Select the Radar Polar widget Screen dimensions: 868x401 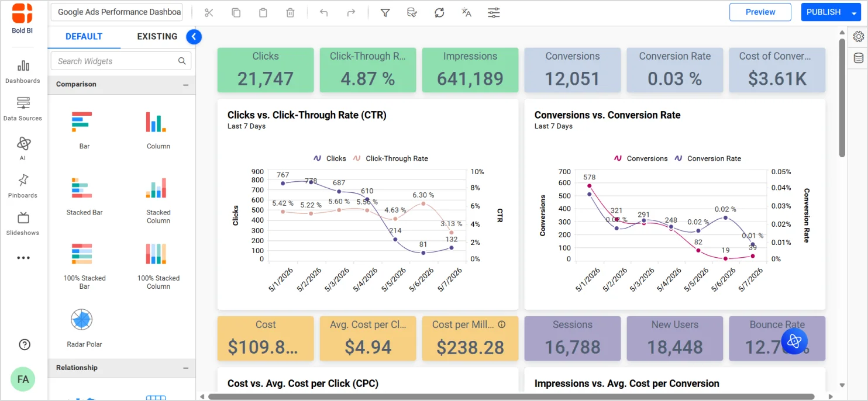[x=84, y=327]
